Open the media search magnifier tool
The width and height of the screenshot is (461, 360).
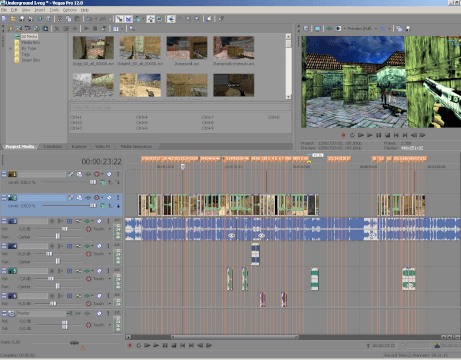pyautogui.click(x=132, y=29)
